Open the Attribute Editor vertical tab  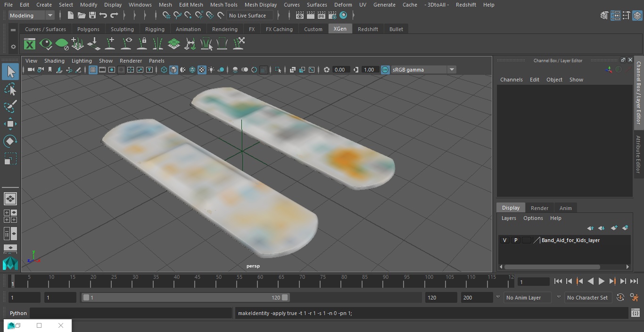638,154
